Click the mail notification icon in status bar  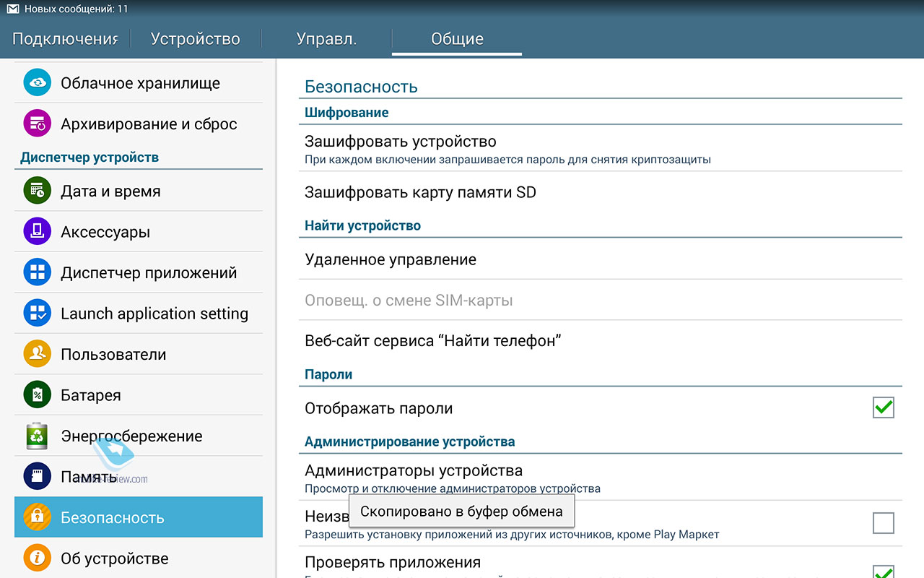tap(12, 9)
